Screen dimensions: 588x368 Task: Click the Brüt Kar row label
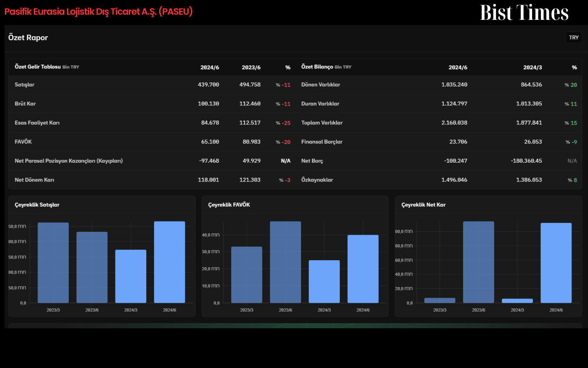pyautogui.click(x=25, y=104)
